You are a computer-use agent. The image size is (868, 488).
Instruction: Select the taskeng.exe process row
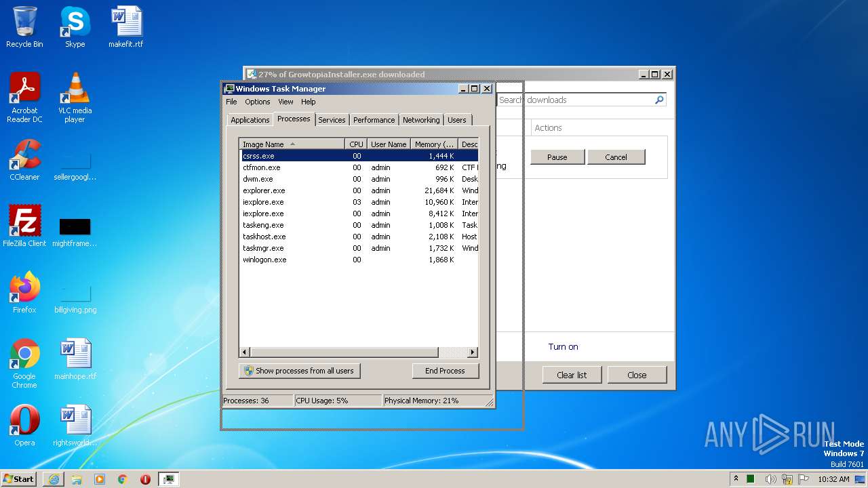click(359, 225)
